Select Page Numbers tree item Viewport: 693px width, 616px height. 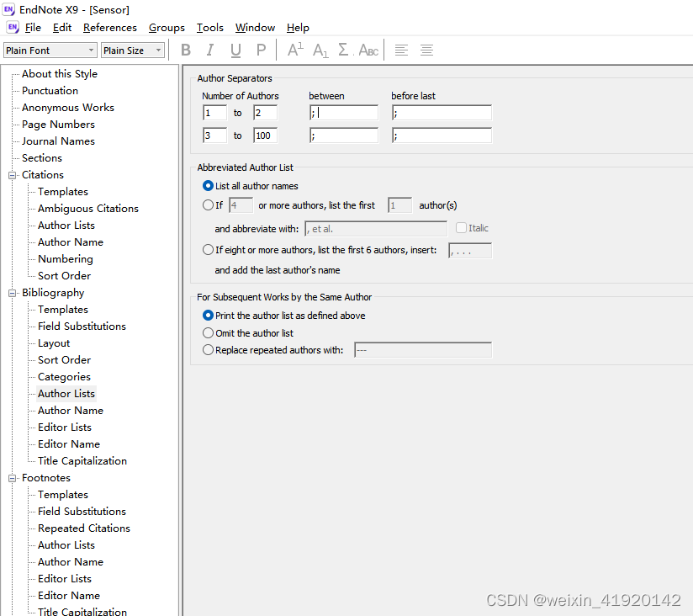pos(58,125)
